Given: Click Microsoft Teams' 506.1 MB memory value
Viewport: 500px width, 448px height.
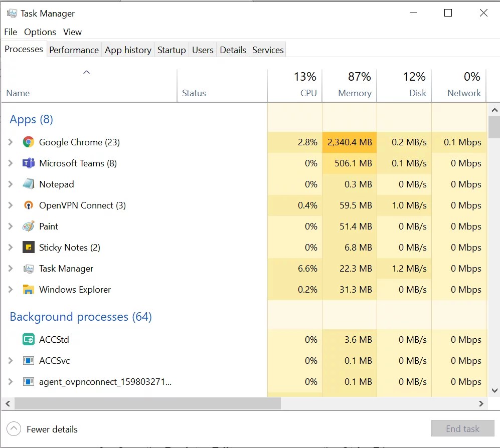Looking at the screenshot, I should 350,163.
